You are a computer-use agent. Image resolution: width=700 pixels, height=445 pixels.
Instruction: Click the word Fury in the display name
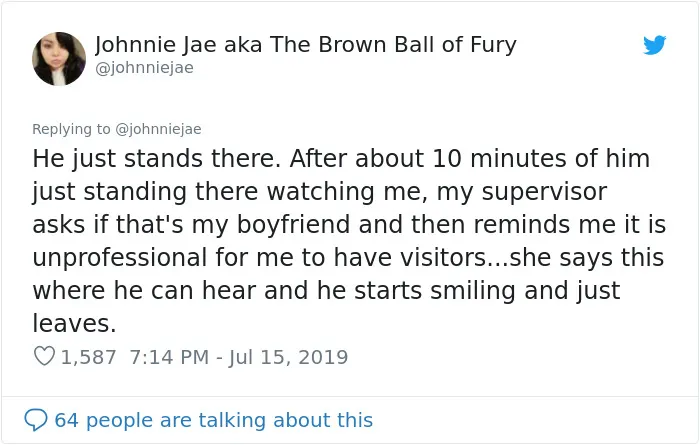[x=493, y=45]
